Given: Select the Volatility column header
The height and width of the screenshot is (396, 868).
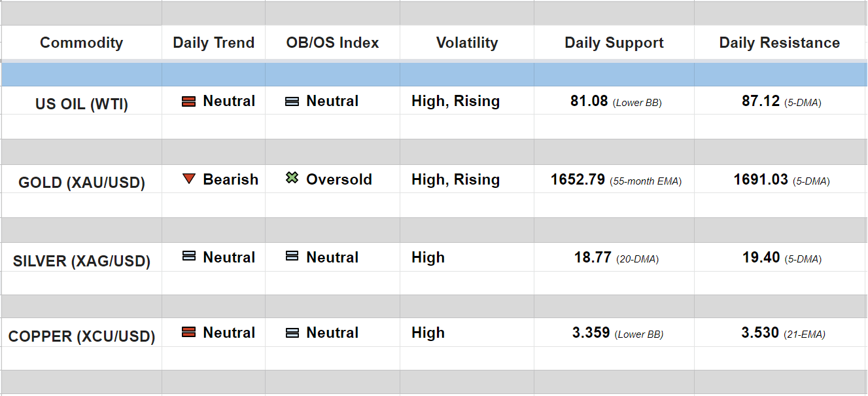Looking at the screenshot, I should (x=466, y=43).
